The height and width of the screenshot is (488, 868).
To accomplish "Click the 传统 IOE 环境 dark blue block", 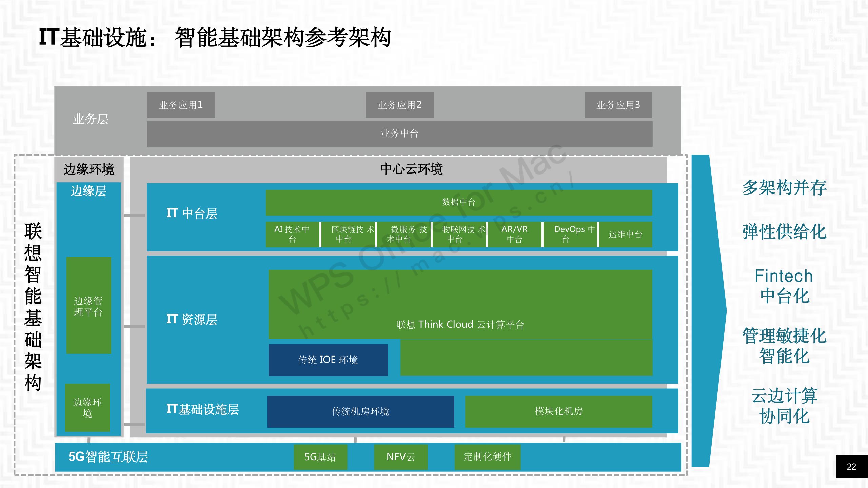I will (328, 360).
